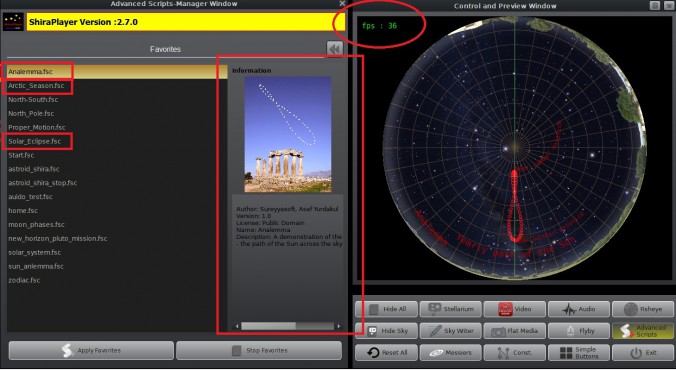Show Messiers objects button
The image size is (676, 370).
(x=451, y=352)
